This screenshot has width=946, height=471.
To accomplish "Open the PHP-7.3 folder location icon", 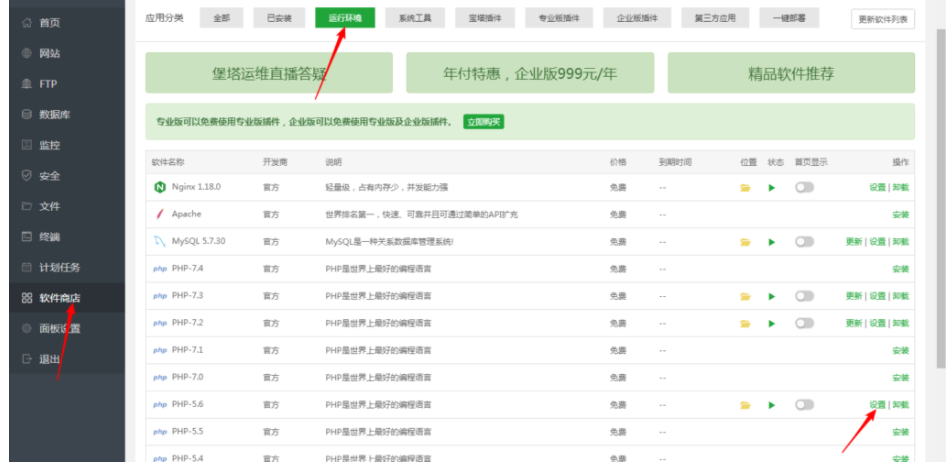I will (745, 297).
